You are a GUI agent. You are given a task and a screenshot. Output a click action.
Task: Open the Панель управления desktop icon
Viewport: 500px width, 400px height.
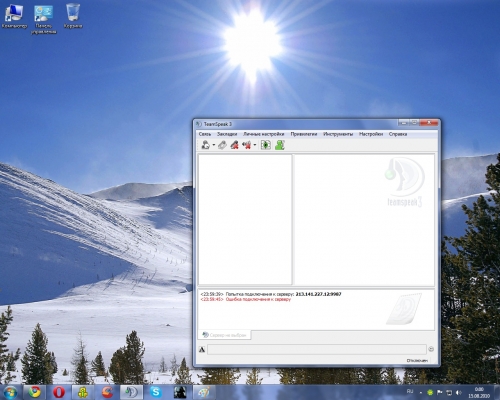point(44,19)
